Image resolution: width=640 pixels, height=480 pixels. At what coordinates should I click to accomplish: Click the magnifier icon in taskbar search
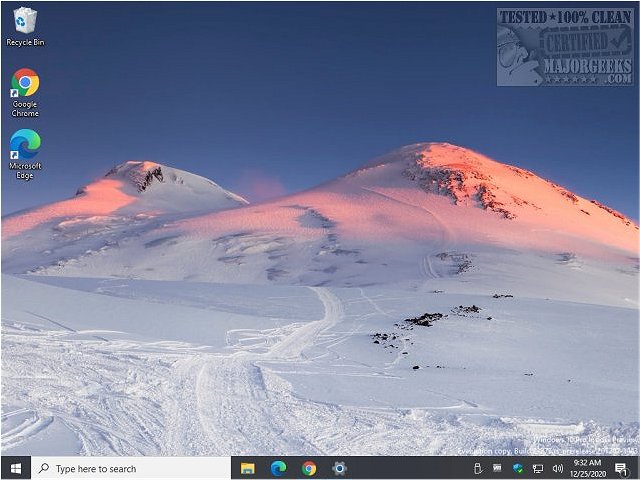(44, 468)
